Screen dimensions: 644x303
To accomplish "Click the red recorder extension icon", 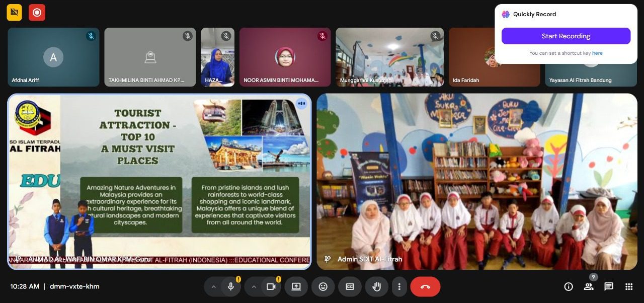I will tap(37, 12).
